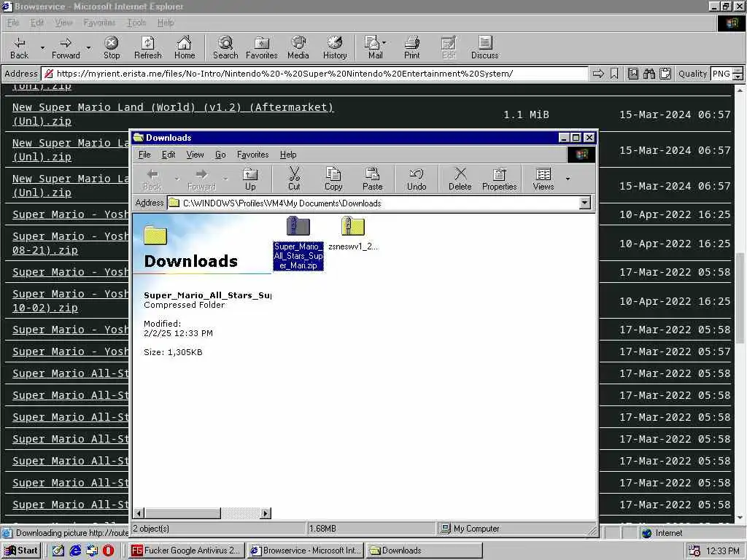Viewport: 747px width, 560px height.
Task: Select the zsneswv1_2 zip file icon
Action: point(353,233)
